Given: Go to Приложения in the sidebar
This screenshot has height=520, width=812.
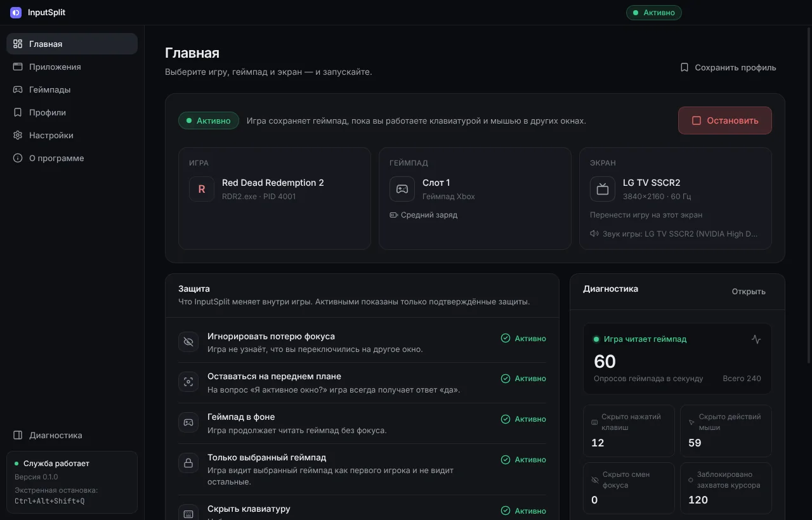Looking at the screenshot, I should 72,67.
